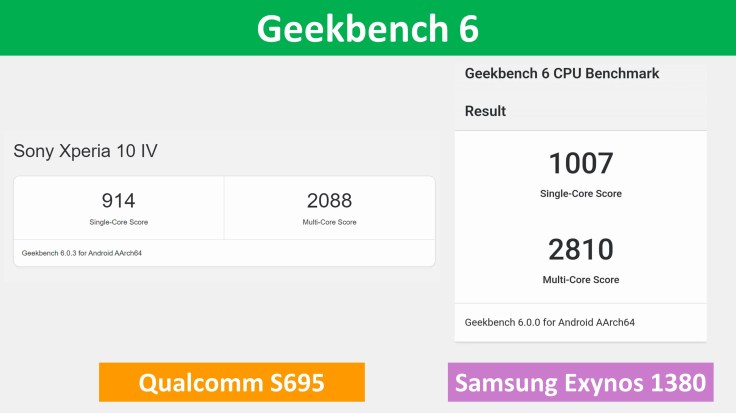Open the Sony Xperia 10 IV title

(85, 151)
